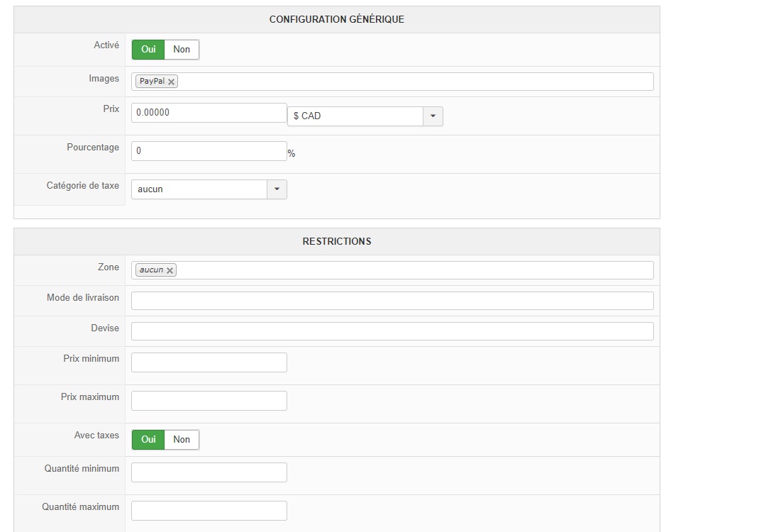Click the Images tag input area

pyautogui.click(x=411, y=82)
